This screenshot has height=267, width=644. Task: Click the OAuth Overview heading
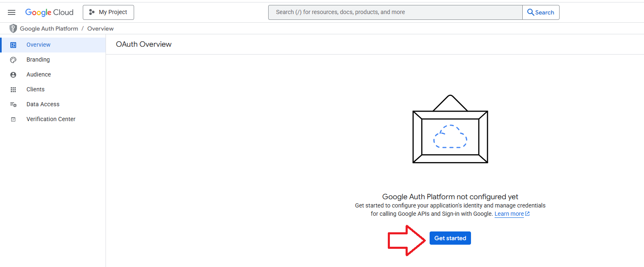144,44
